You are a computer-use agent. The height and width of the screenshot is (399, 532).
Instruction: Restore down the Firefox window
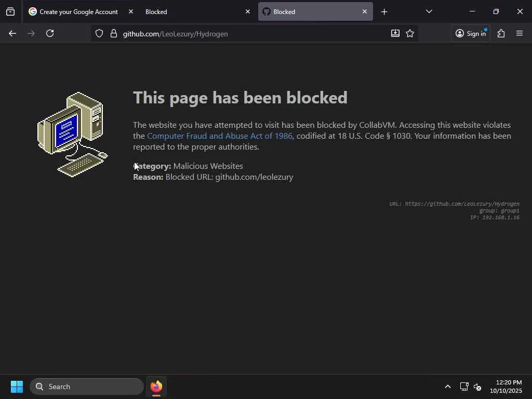496,11
